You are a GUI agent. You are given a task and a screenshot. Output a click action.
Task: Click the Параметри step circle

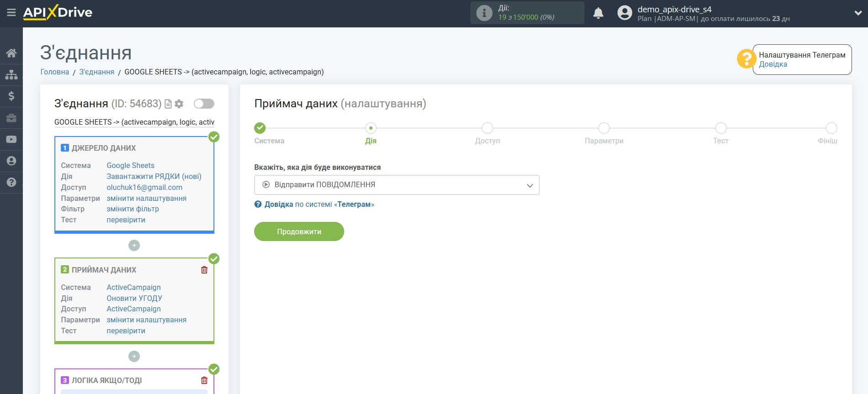[604, 128]
